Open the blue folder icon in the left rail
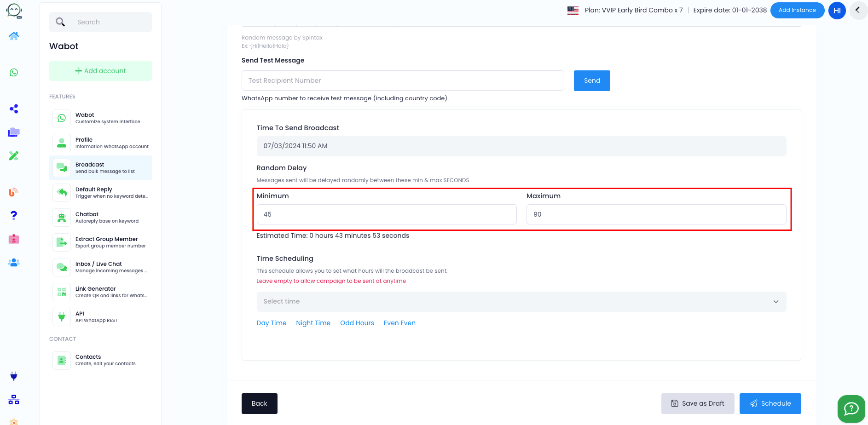Viewport: 868px width, 425px height. tap(14, 132)
